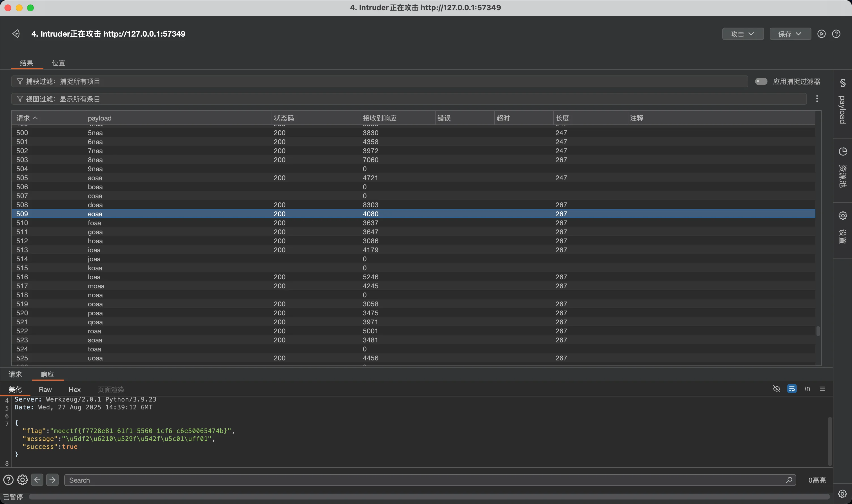Go to previous search match arrow

pyautogui.click(x=37, y=480)
